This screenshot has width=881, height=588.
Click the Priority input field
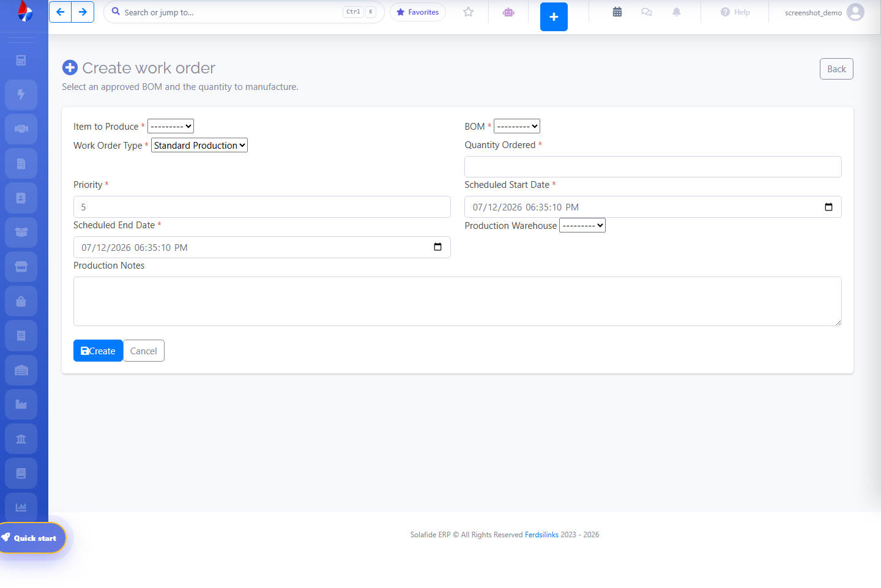(x=262, y=207)
